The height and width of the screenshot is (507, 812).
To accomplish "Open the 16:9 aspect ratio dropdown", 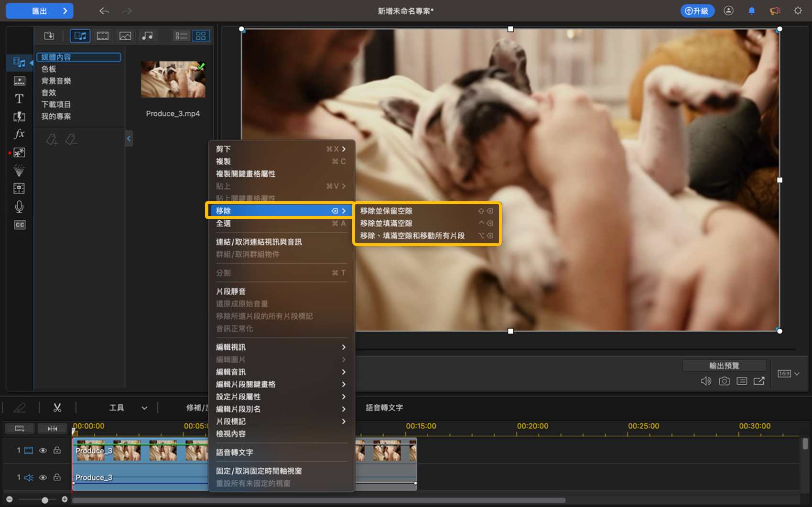I will click(789, 374).
